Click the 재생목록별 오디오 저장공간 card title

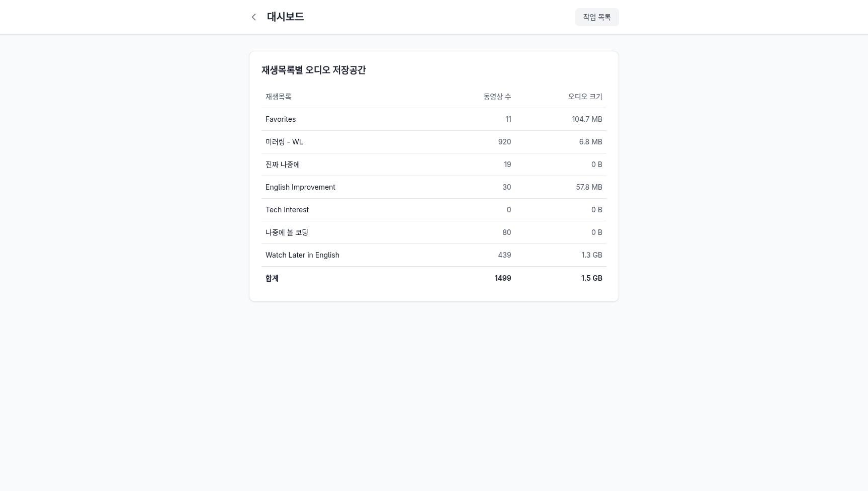(313, 70)
